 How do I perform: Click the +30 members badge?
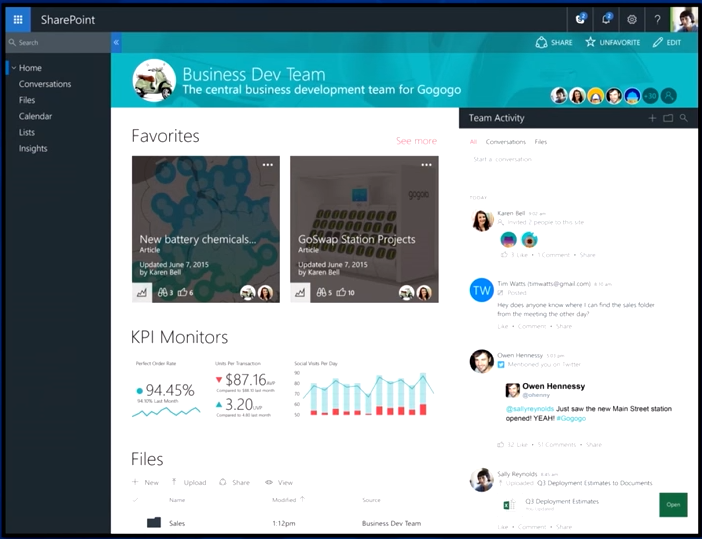650,95
